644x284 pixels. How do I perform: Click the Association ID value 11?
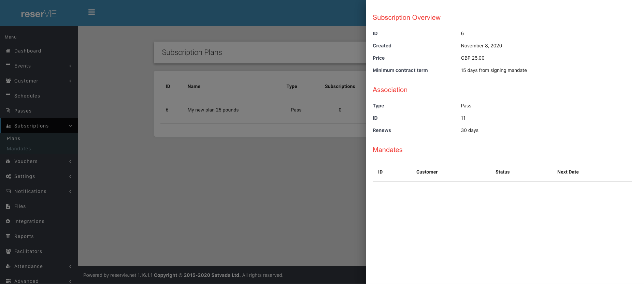463,118
